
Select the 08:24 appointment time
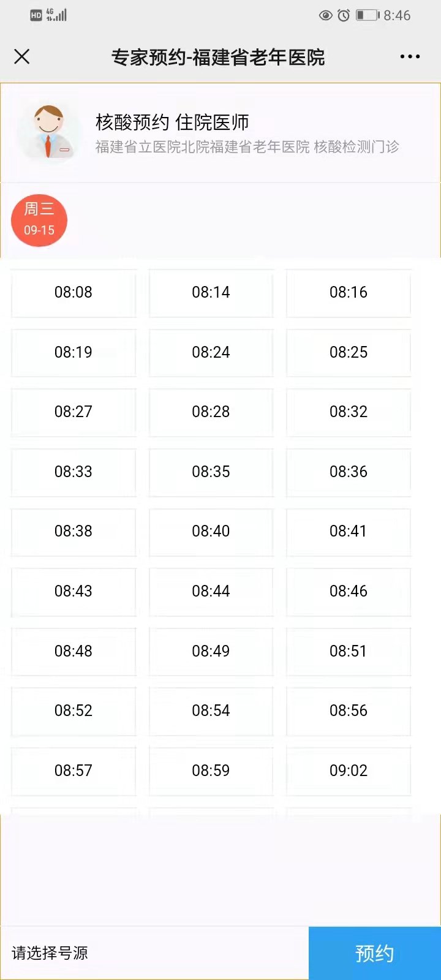[211, 352]
